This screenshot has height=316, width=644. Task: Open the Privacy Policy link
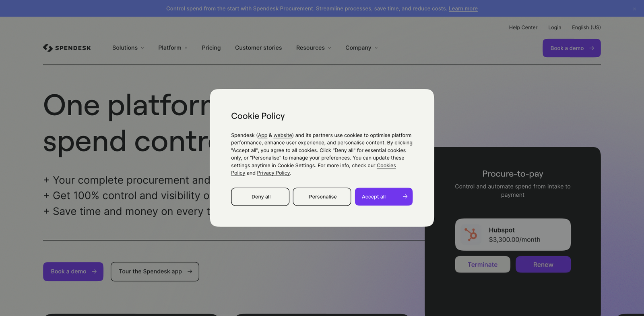(273, 173)
